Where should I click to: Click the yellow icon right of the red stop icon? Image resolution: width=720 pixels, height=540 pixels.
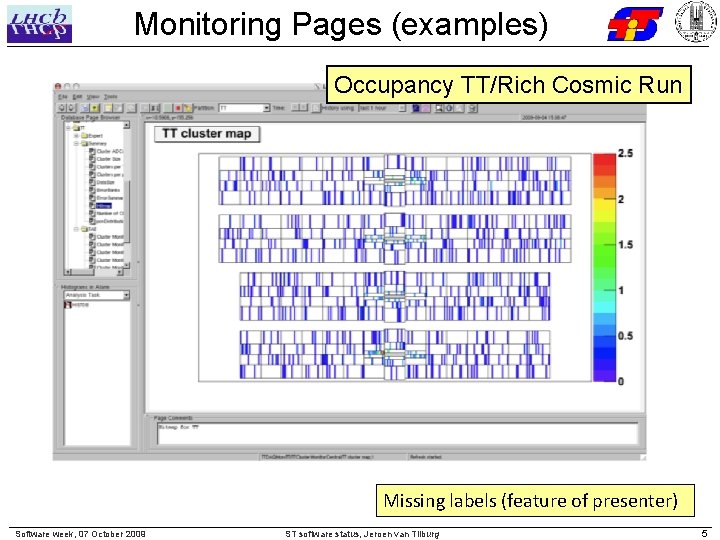point(187,108)
